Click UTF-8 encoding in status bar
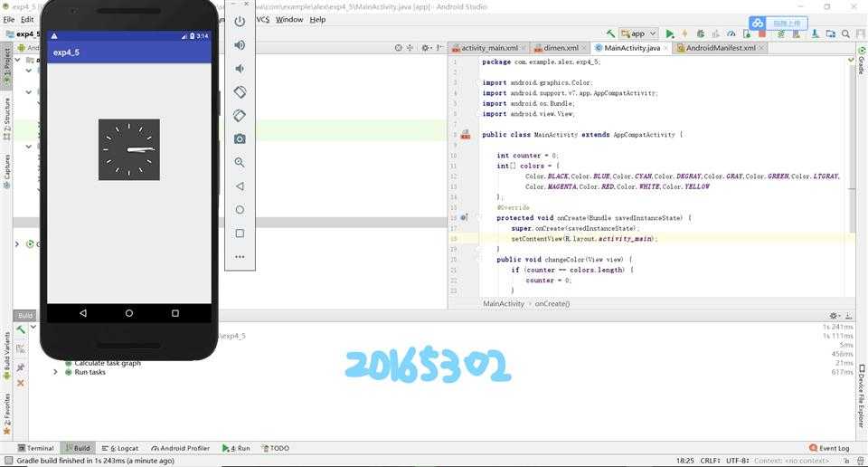The width and height of the screenshot is (868, 467). (x=738, y=461)
